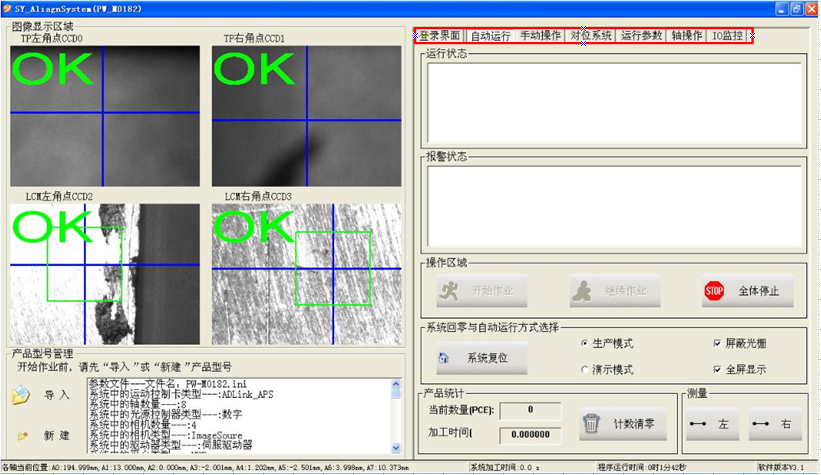Click the 新建 new folder icon
The height and width of the screenshot is (475, 821).
pos(22,436)
